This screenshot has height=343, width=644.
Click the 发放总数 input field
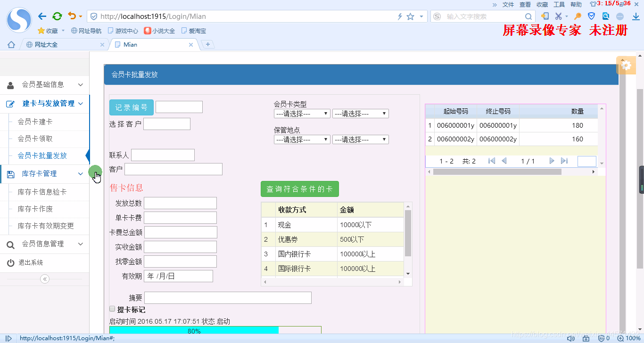pos(180,203)
